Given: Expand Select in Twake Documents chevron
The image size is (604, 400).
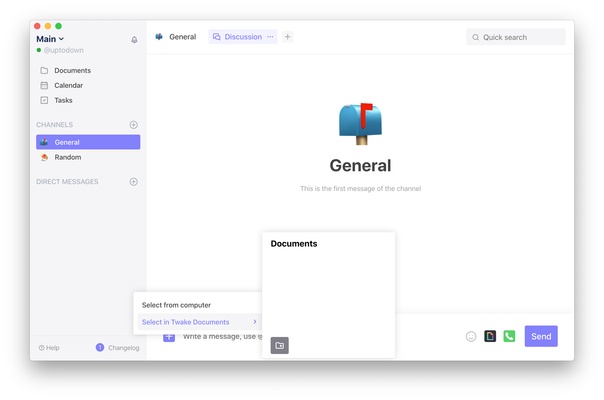Looking at the screenshot, I should click(255, 322).
